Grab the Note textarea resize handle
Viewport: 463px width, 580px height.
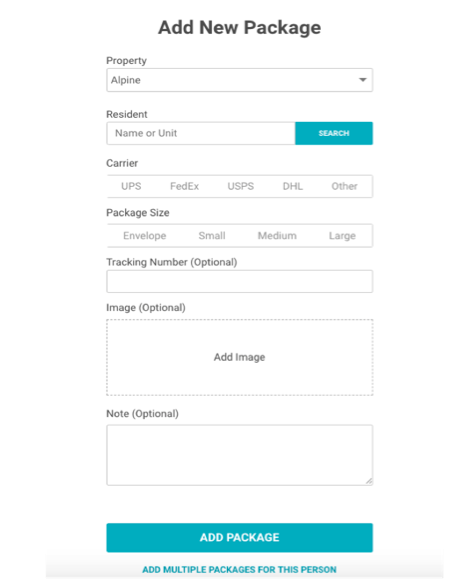369,481
